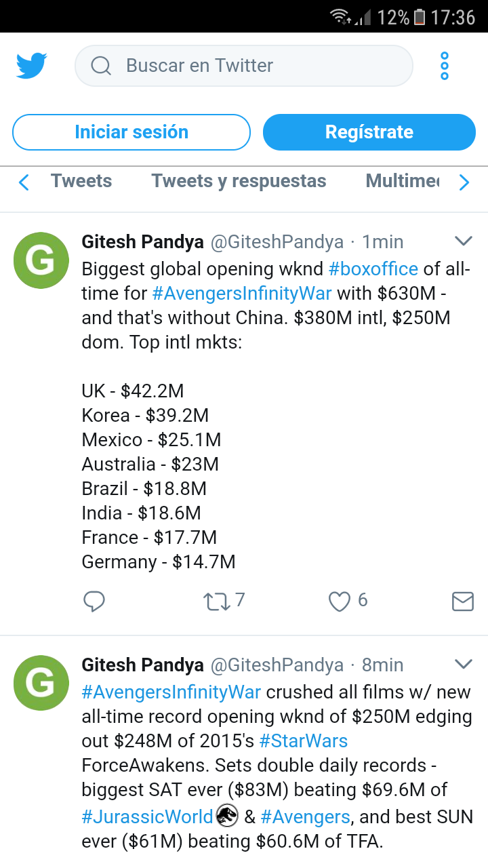Show next tabs with right arrow
This screenshot has height=868, width=488.
pos(464,182)
